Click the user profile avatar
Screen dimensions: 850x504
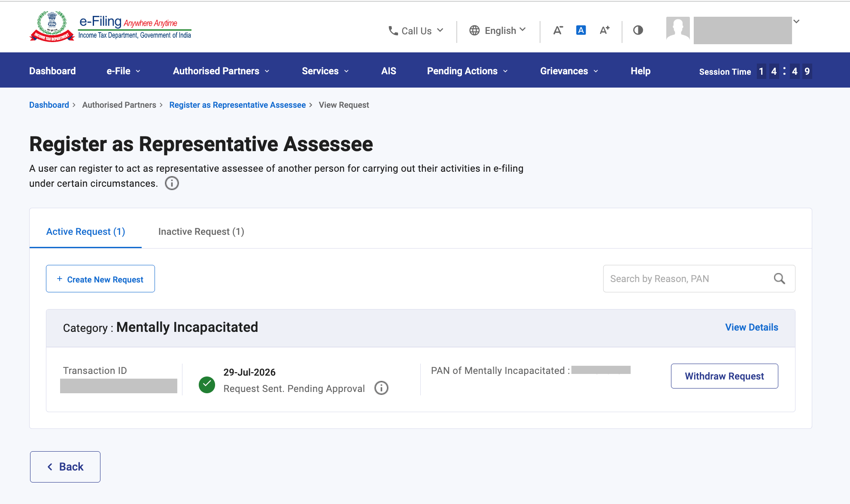[678, 29]
